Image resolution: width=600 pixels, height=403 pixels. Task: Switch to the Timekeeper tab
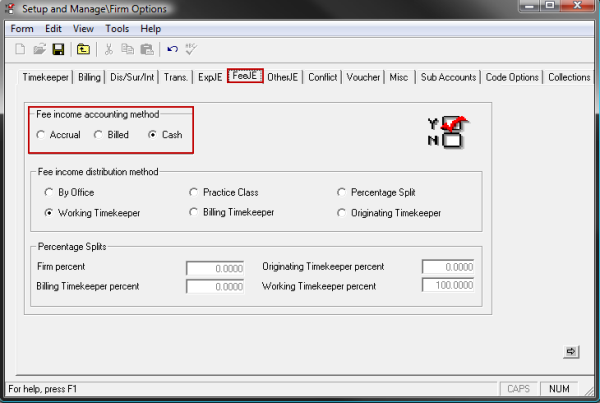click(46, 77)
